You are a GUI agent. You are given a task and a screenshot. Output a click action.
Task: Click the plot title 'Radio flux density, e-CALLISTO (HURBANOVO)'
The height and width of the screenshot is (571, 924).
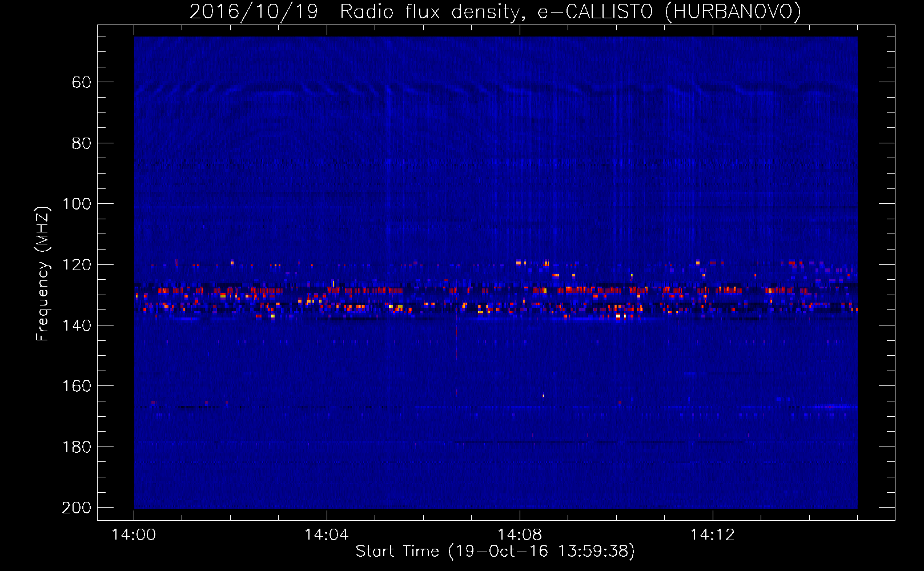click(571, 12)
